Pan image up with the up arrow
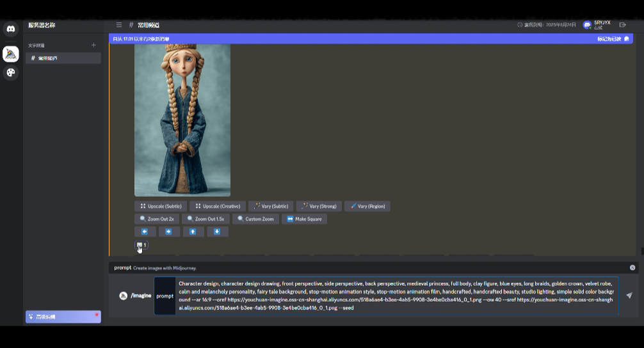644x348 pixels. pyautogui.click(x=193, y=232)
